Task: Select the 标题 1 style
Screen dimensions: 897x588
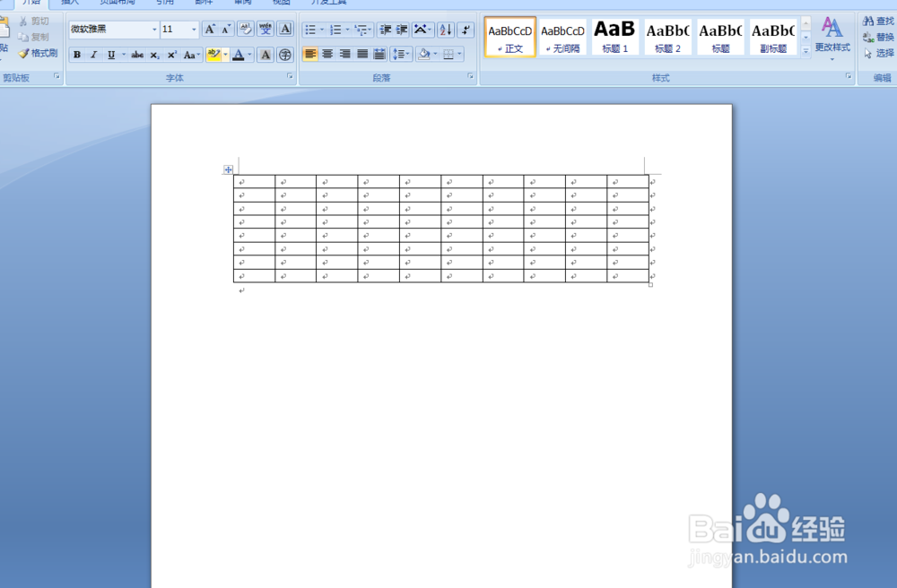Action: coord(615,37)
